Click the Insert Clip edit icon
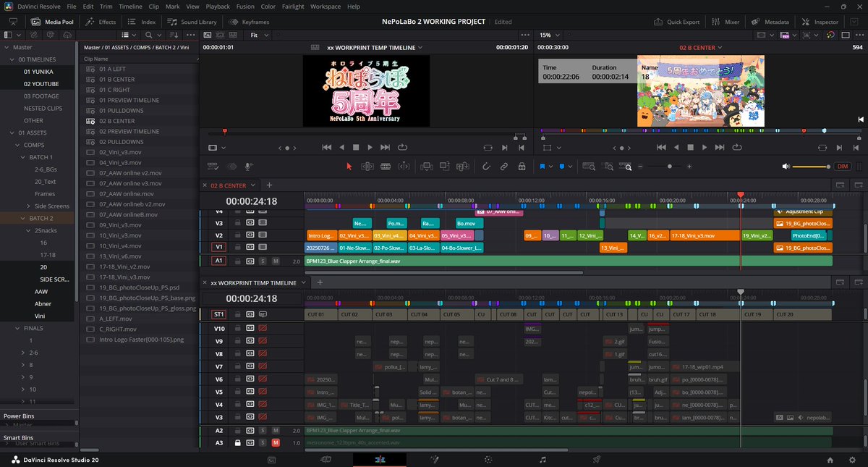The width and height of the screenshot is (868, 467). click(425, 167)
